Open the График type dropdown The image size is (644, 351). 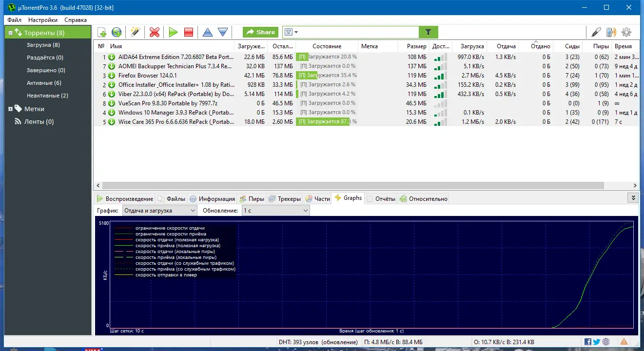coord(159,211)
